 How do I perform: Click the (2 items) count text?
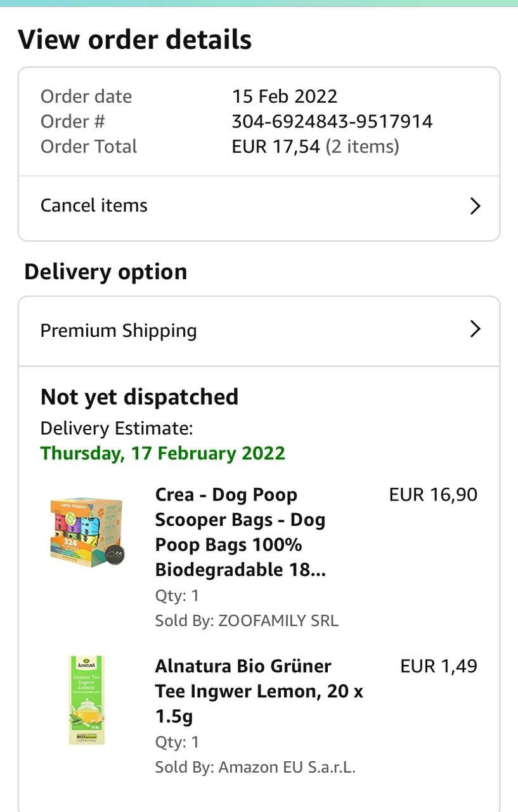363,147
